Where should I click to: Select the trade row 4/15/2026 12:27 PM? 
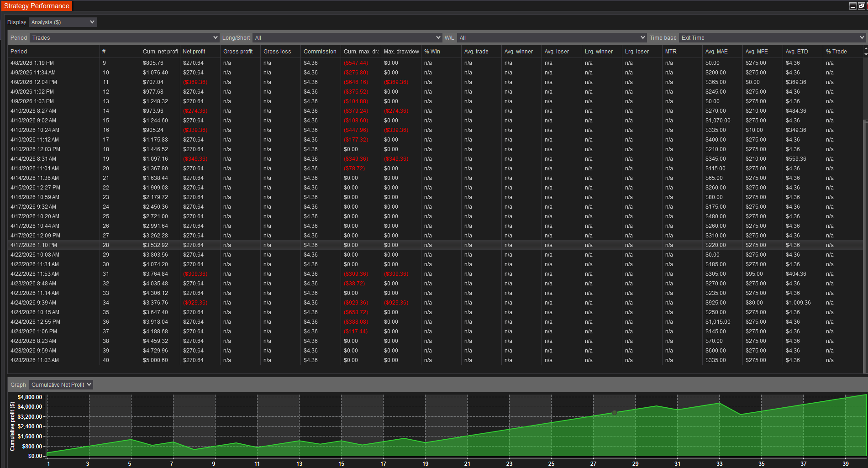(435, 188)
